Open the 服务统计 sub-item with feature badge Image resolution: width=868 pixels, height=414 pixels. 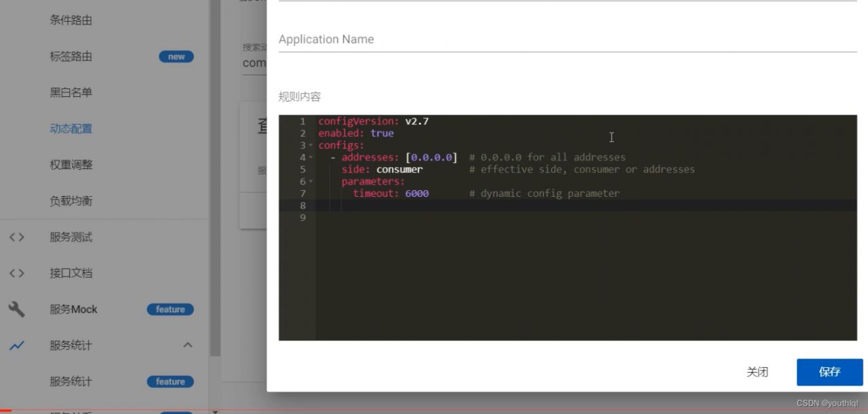(71, 381)
